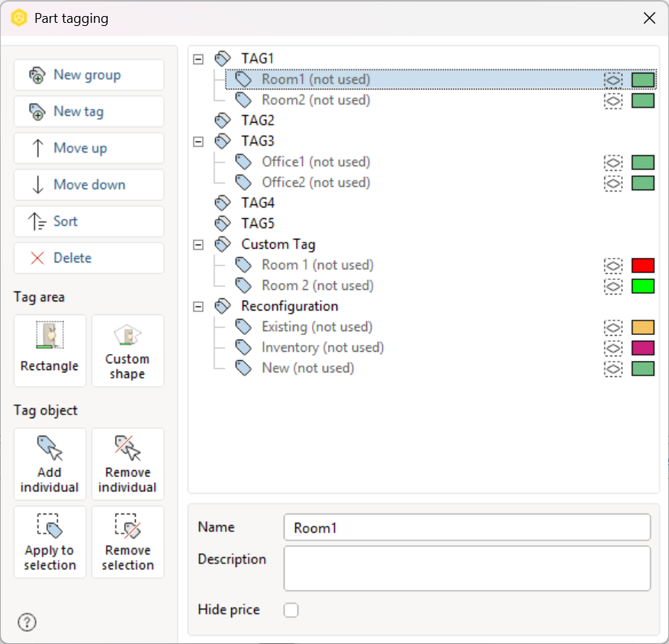Open the bright green swatch for Room 2
The width and height of the screenshot is (669, 644).
(x=643, y=286)
